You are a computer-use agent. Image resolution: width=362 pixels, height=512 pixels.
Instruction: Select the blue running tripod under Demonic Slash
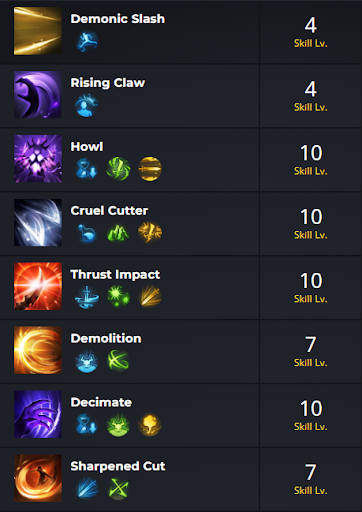(87, 41)
